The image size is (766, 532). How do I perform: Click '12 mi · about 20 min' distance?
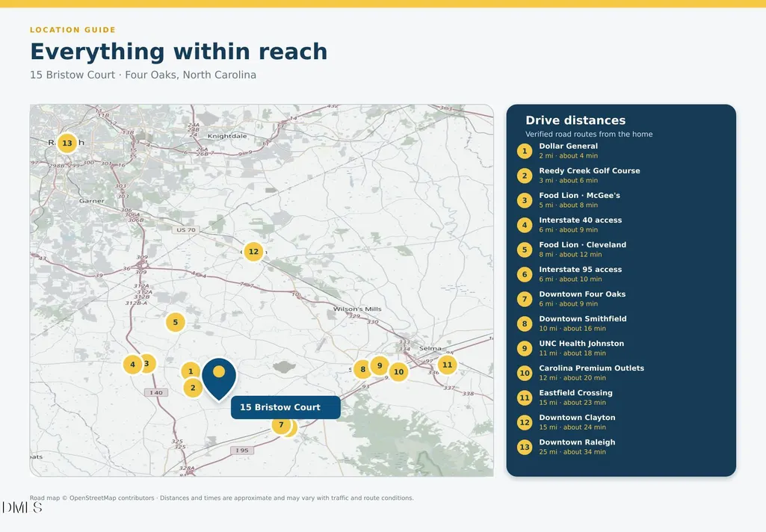(572, 378)
